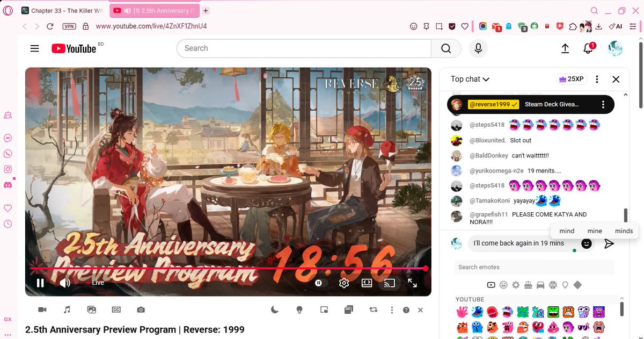Start voice search with microphone
This screenshot has height=339, width=644.
[x=478, y=48]
